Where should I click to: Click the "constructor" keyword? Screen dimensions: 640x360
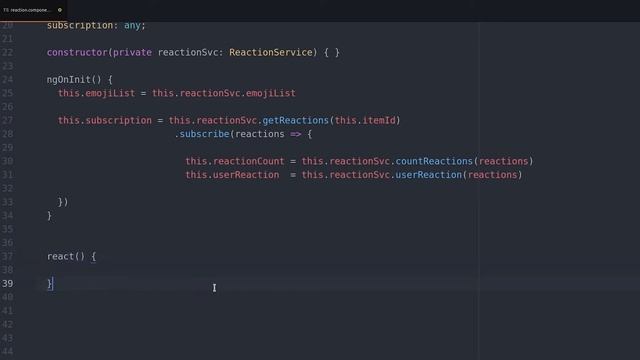(77, 52)
